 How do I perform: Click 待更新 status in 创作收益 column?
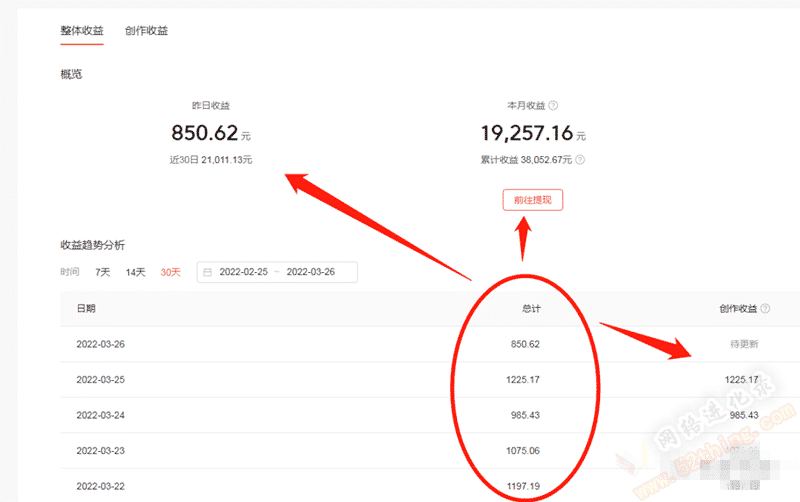click(744, 344)
